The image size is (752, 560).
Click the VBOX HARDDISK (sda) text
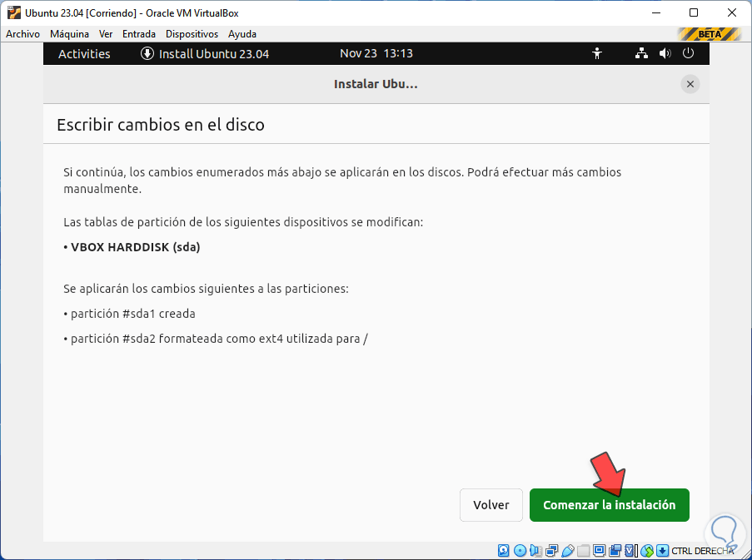(x=135, y=247)
